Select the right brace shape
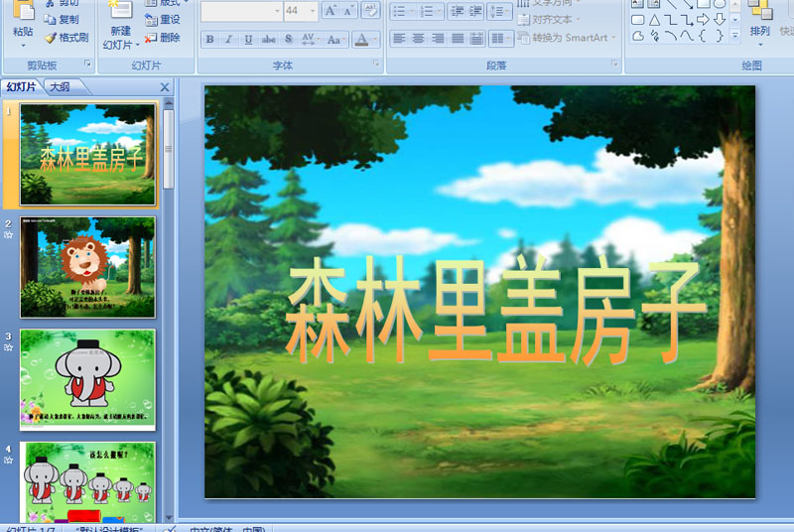Image resolution: width=794 pixels, height=532 pixels. click(x=719, y=36)
